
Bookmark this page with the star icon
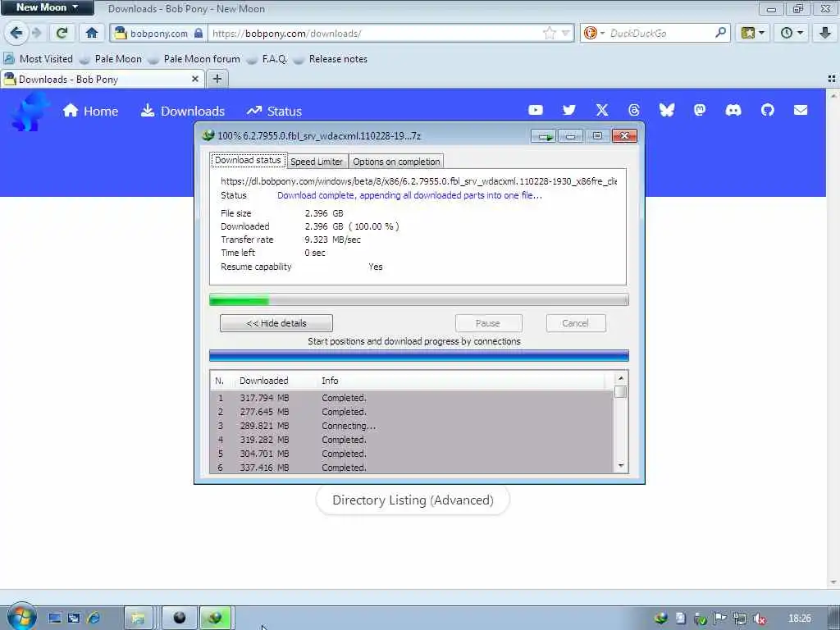click(x=549, y=33)
